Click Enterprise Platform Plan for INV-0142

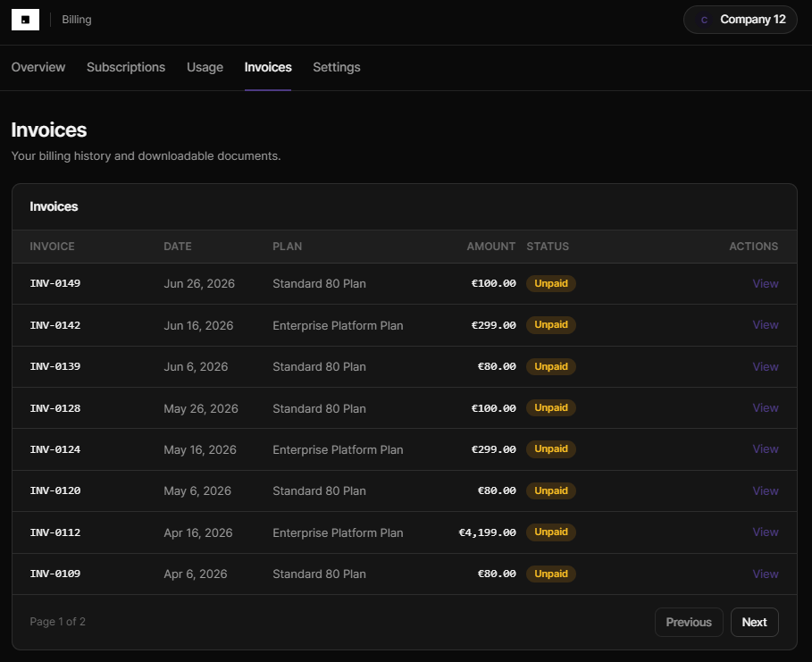click(338, 325)
